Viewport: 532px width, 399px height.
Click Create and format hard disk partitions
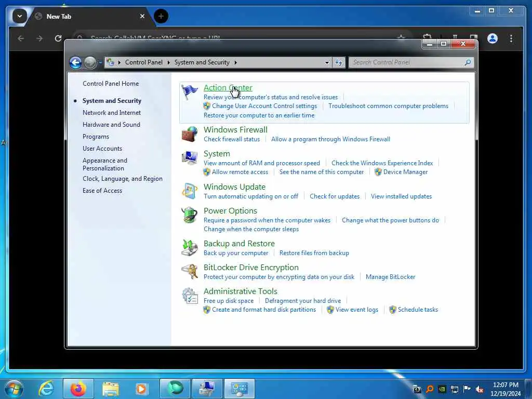[x=264, y=310]
